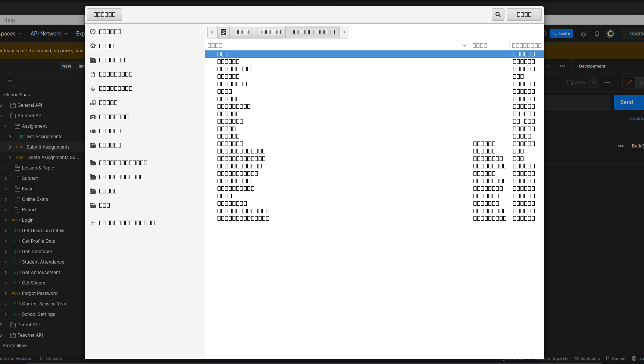Activate the search magnifier in the file dialog
The image size is (644, 364).
click(x=498, y=14)
